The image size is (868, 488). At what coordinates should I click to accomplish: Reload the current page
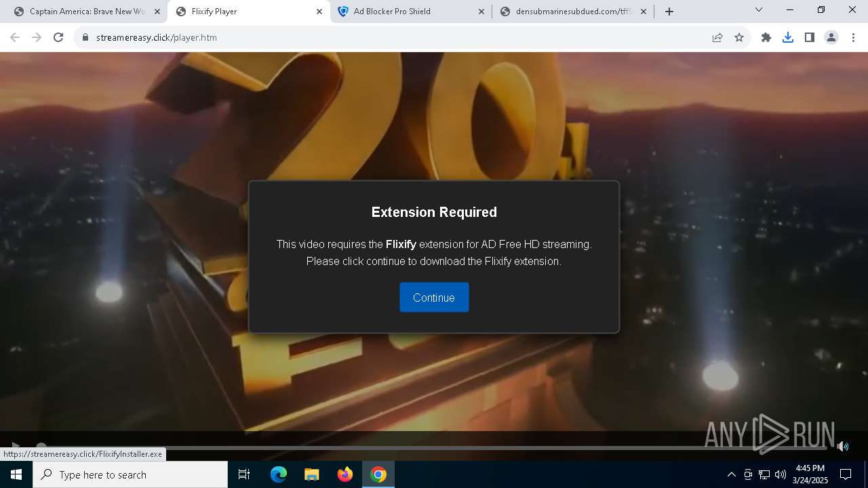(x=58, y=37)
